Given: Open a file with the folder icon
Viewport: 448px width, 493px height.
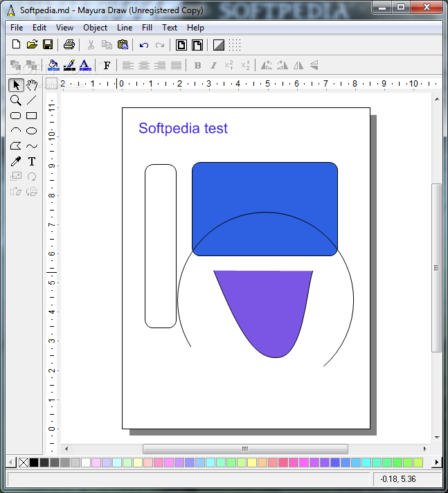Looking at the screenshot, I should [x=32, y=44].
